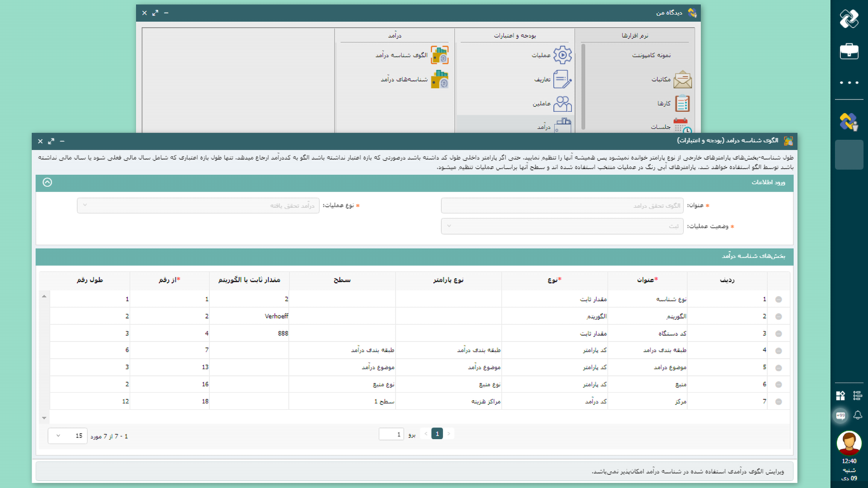Open the مکاتبات envelope icon
The image size is (868, 488).
[682, 80]
